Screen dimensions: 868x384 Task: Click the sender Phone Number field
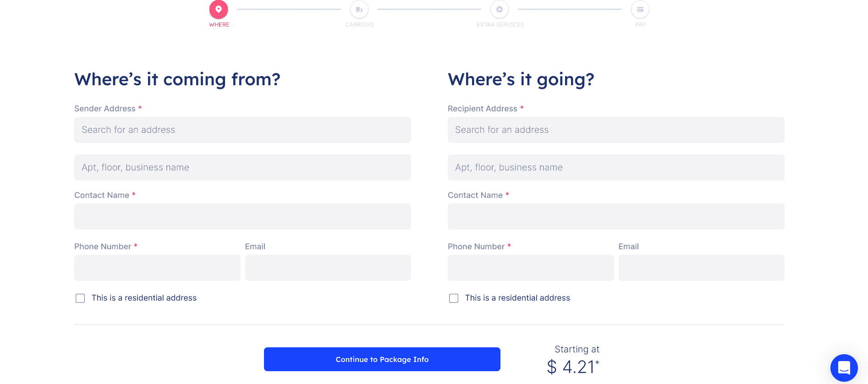157,268
